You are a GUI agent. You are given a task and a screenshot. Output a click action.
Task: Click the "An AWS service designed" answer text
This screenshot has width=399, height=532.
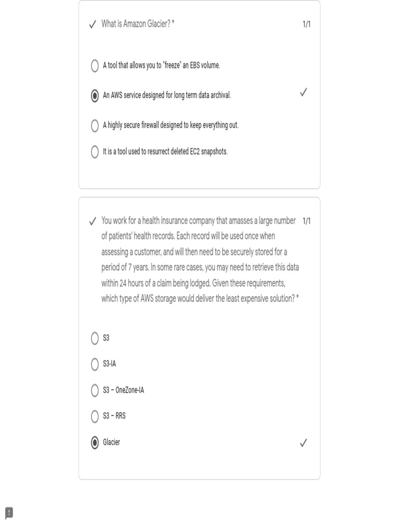[167, 96]
